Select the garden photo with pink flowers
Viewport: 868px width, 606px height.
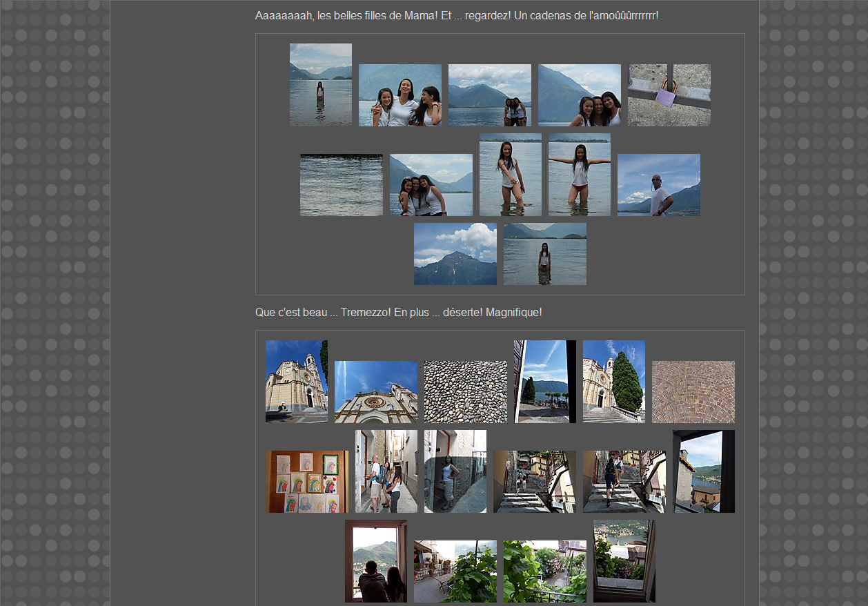pyautogui.click(x=544, y=571)
